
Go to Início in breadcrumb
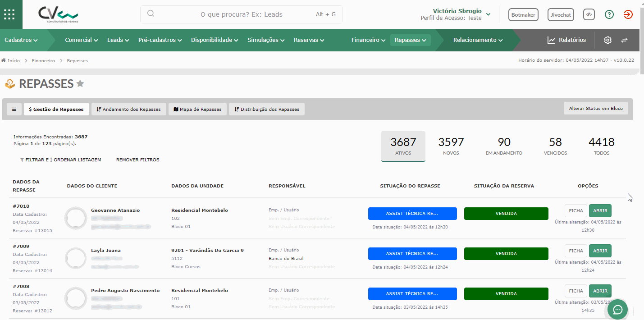(x=14, y=60)
